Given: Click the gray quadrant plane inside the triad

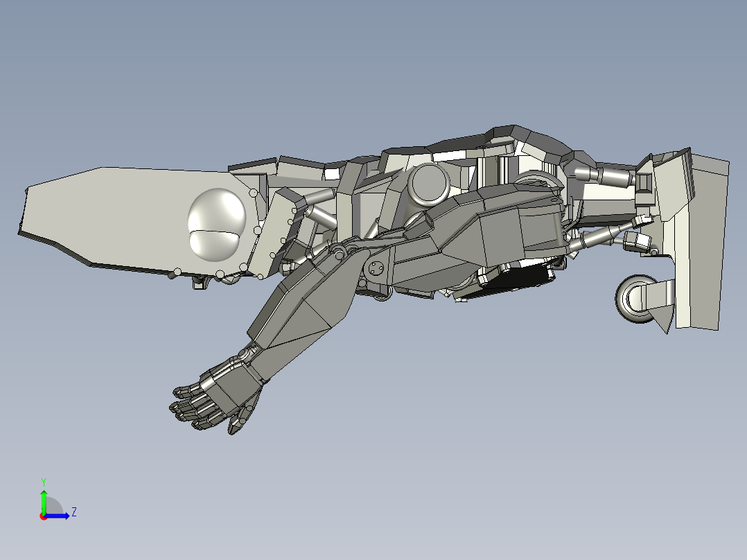Looking at the screenshot, I should coord(53,506).
